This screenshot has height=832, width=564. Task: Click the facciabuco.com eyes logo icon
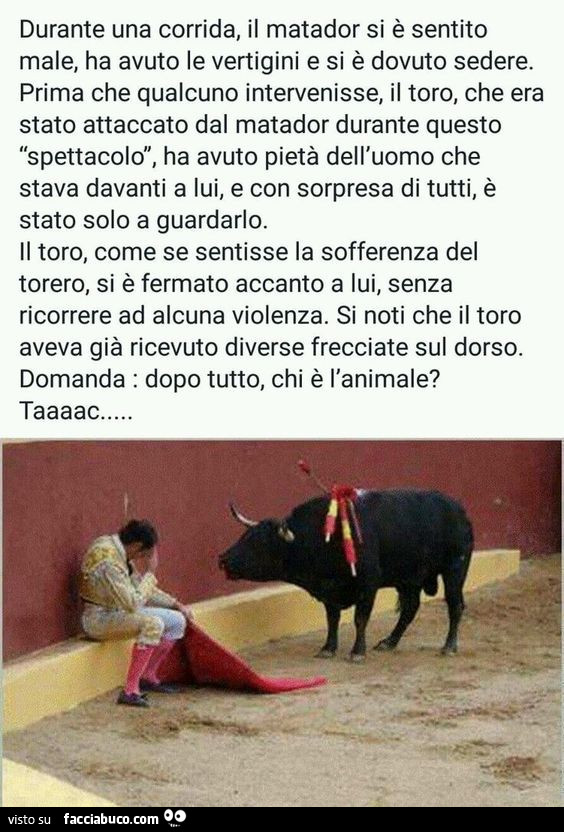pyautogui.click(x=175, y=817)
